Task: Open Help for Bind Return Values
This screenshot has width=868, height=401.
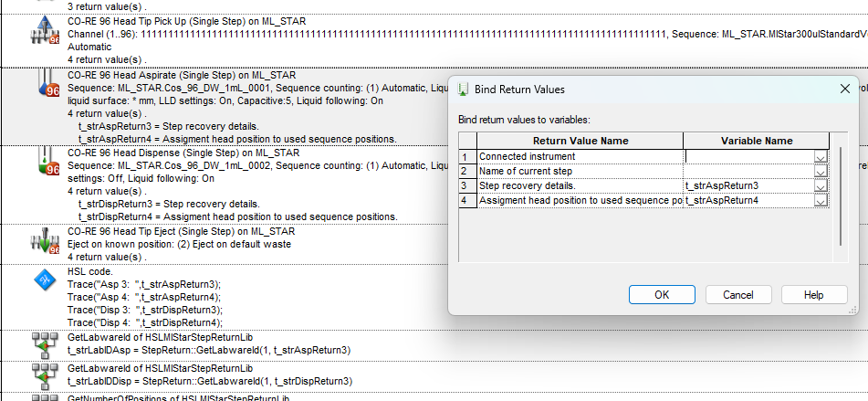Action: [x=814, y=295]
